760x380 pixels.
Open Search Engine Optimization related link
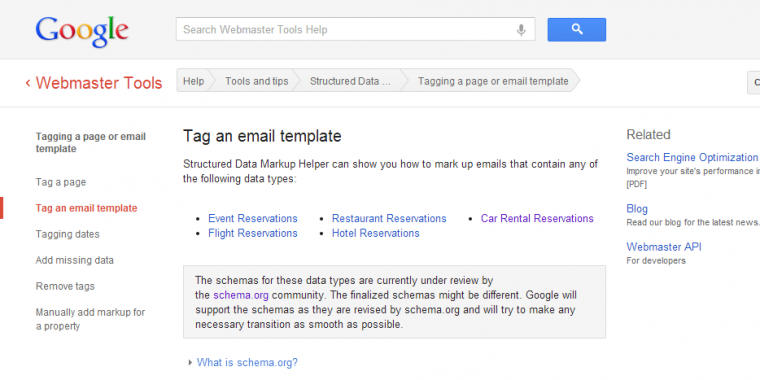coord(692,158)
